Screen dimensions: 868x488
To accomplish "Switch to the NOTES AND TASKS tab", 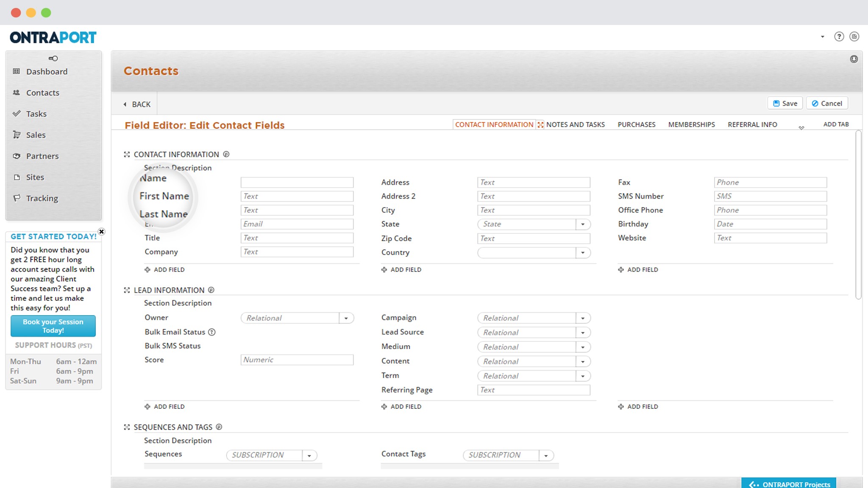I will (575, 125).
